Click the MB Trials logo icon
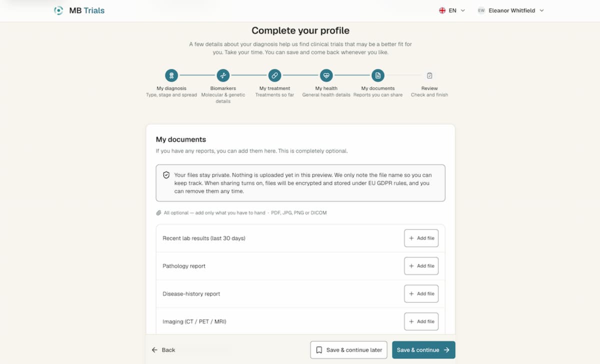600x364 pixels. [58, 10]
